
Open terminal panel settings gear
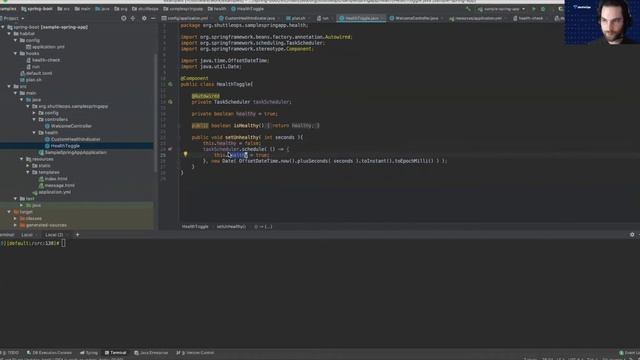(x=632, y=235)
